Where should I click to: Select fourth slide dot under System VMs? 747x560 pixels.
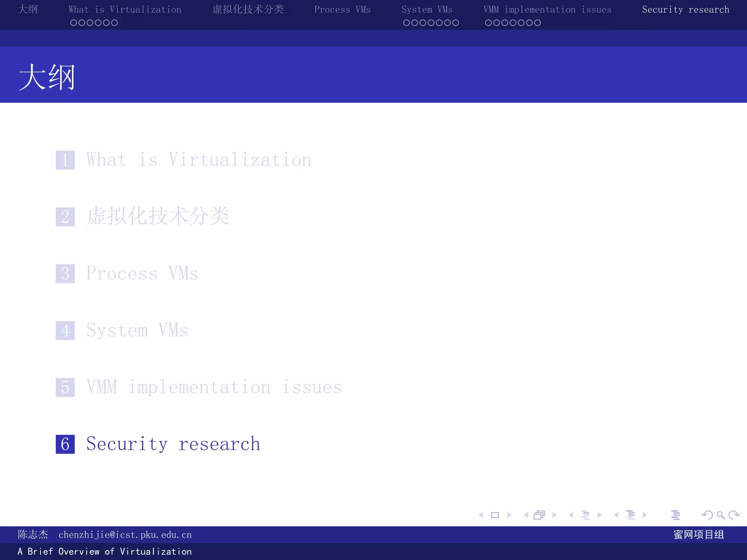(x=431, y=23)
